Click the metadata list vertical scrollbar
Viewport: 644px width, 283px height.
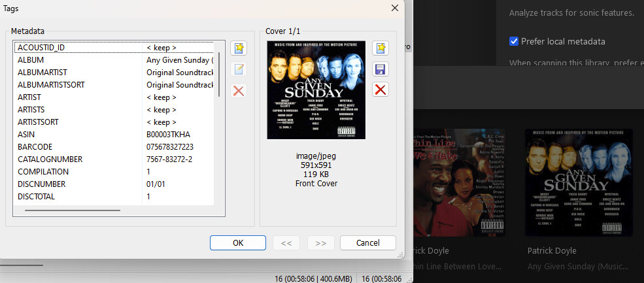pos(219,75)
